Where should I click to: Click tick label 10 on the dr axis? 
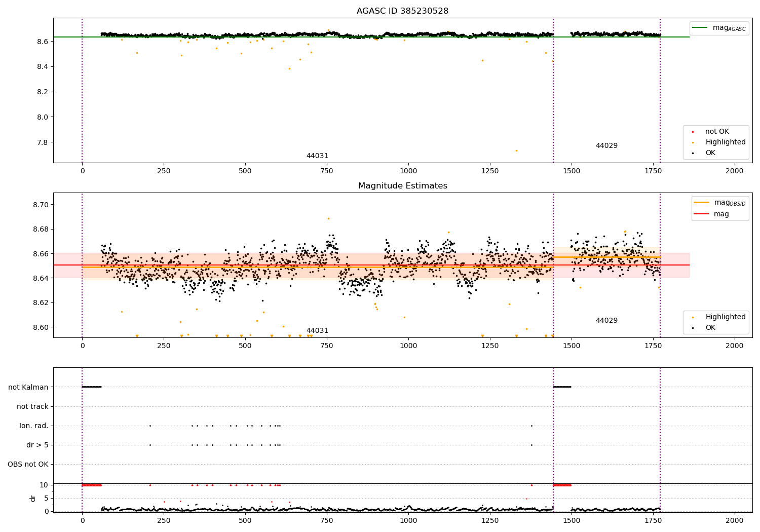(44, 485)
